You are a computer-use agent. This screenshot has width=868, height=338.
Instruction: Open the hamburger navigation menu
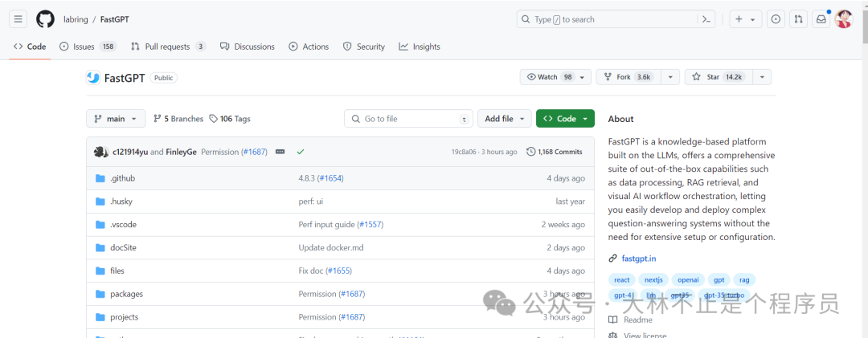tap(18, 19)
